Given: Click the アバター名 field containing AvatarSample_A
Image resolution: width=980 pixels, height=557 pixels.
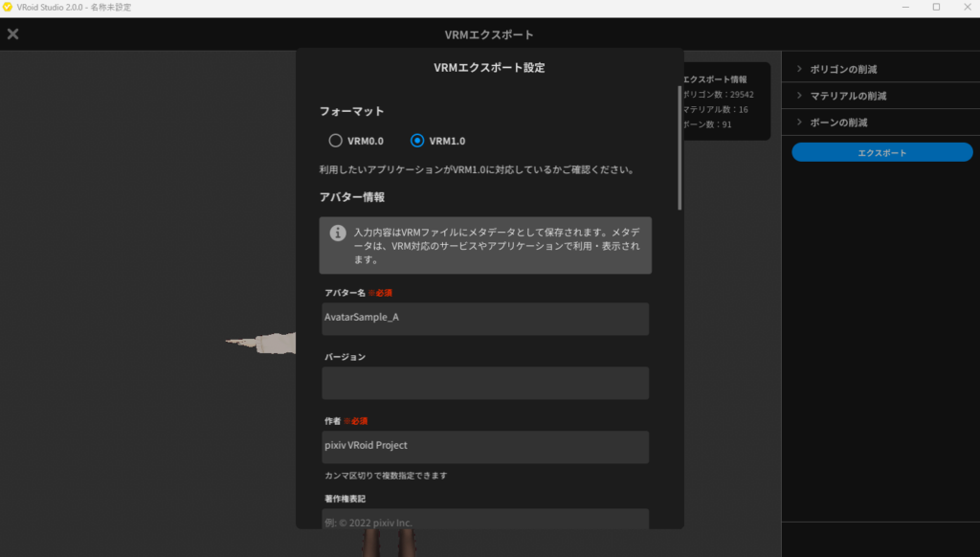Looking at the screenshot, I should pyautogui.click(x=485, y=319).
